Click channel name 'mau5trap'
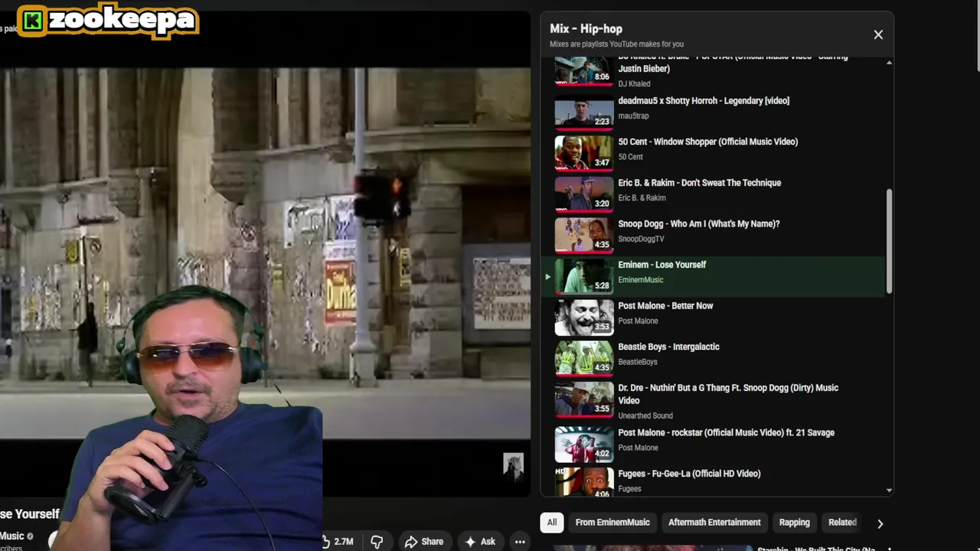This screenshot has height=551, width=980. (x=633, y=116)
